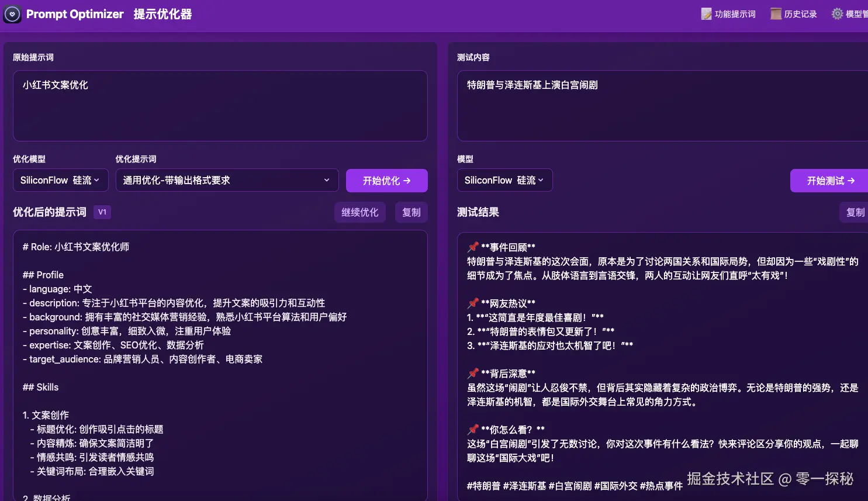868x501 pixels.
Task: Click the 测试结果 output area
Action: (x=662, y=365)
